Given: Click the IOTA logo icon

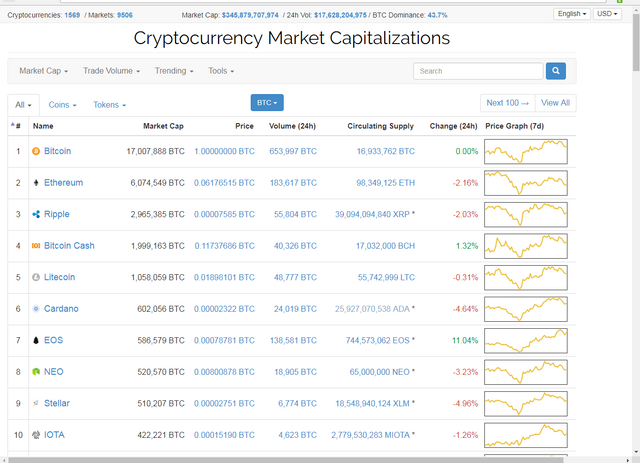Looking at the screenshot, I should pyautogui.click(x=36, y=435).
